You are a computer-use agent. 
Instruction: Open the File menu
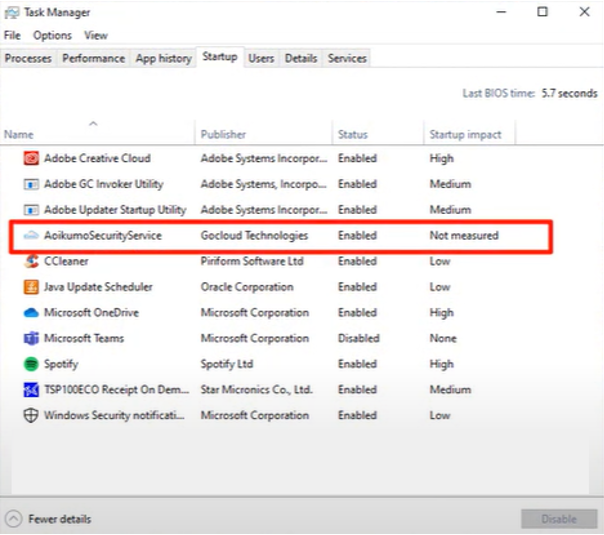click(x=12, y=35)
